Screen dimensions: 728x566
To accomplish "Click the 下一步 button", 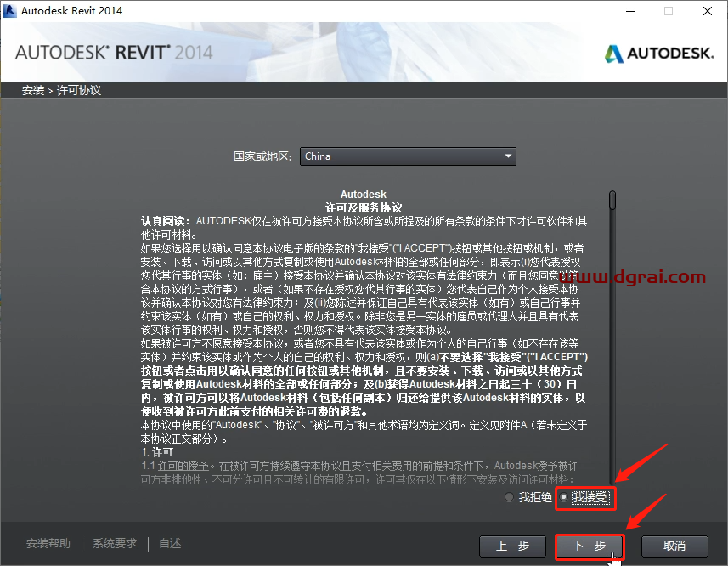I will [590, 546].
